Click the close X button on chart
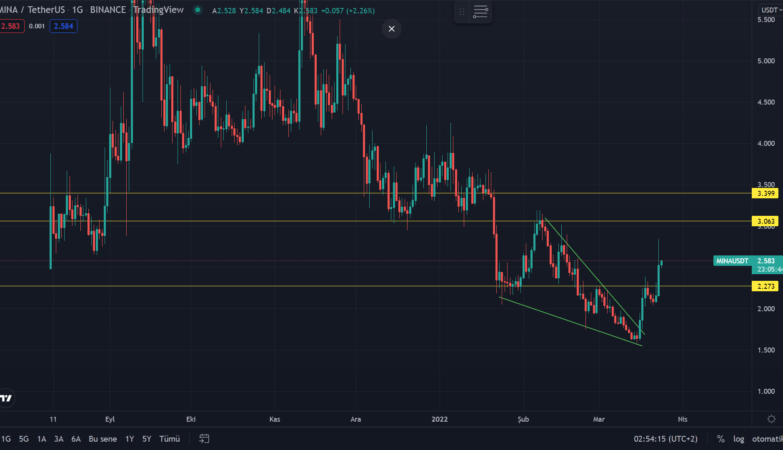The image size is (783, 450). pyautogui.click(x=391, y=29)
